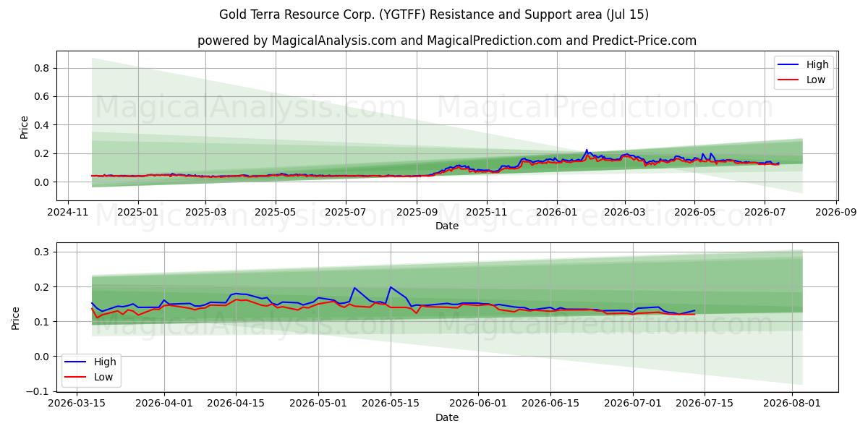Screen dimensions: 868x434
Task: Click top chart x-axis label '2026-05'
Action: (694, 212)
